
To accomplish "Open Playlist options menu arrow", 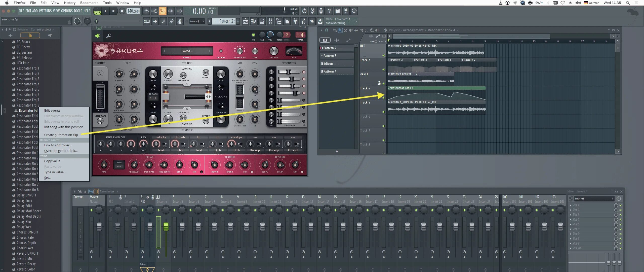I will [x=321, y=30].
